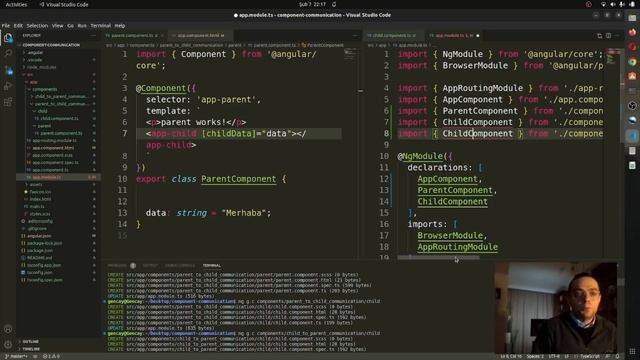This screenshot has height=360, width=640.
Task: Click the Visual Studio Code dock icon
Action: point(632,136)
